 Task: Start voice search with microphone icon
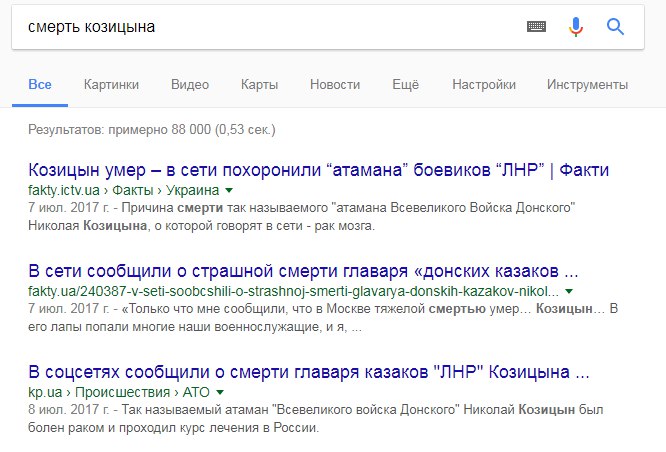pyautogui.click(x=576, y=27)
